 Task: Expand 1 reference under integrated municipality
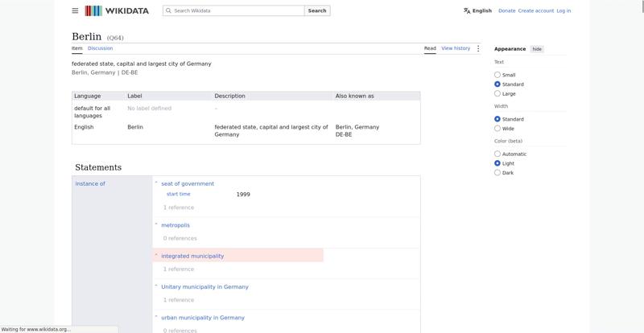tap(179, 269)
